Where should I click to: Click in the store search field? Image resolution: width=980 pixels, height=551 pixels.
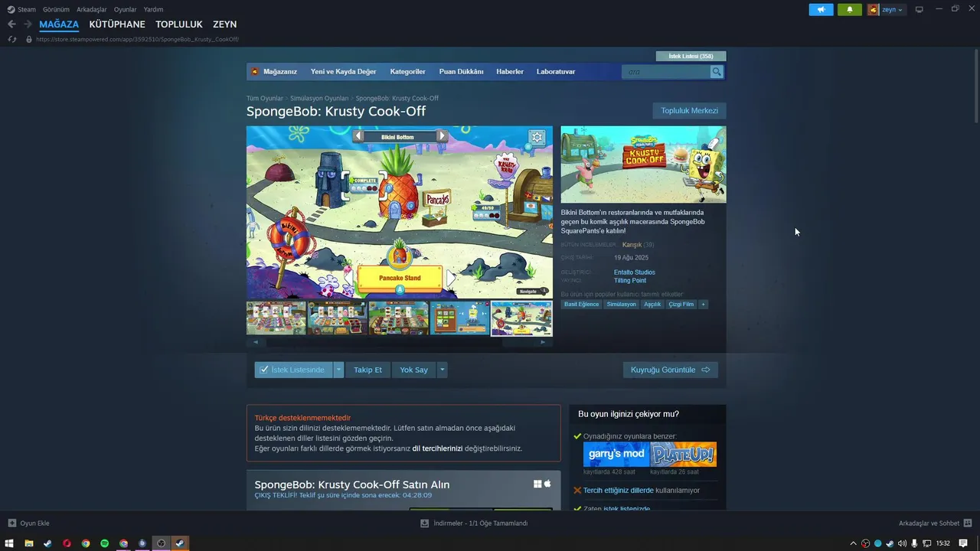pos(666,72)
